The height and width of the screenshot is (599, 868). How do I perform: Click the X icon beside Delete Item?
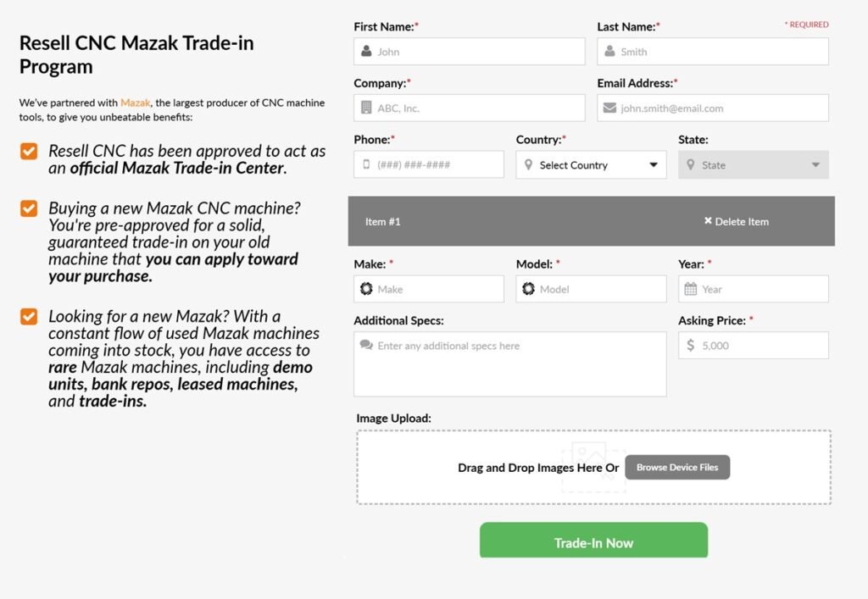click(708, 220)
